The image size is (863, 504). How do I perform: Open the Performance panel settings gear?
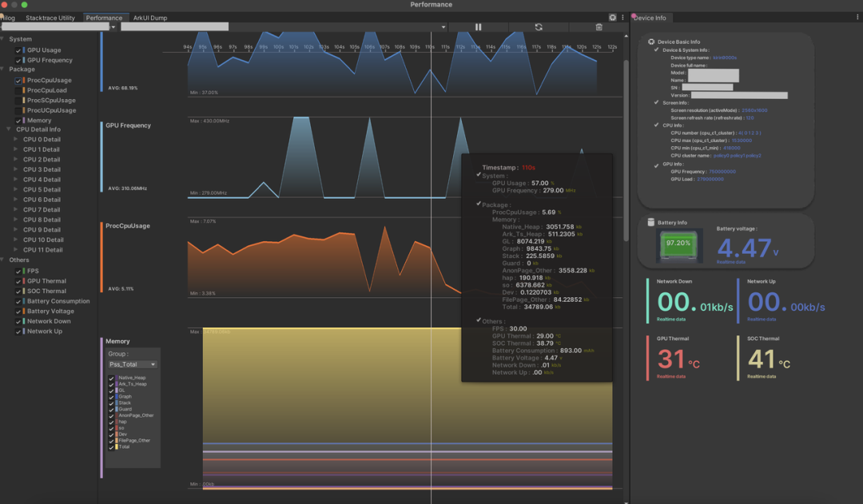pos(612,17)
